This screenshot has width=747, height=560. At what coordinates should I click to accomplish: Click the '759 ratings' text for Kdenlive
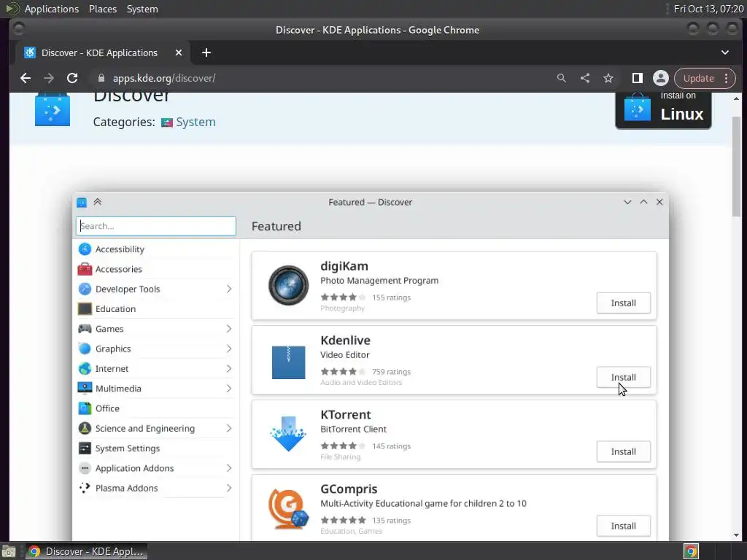391,371
